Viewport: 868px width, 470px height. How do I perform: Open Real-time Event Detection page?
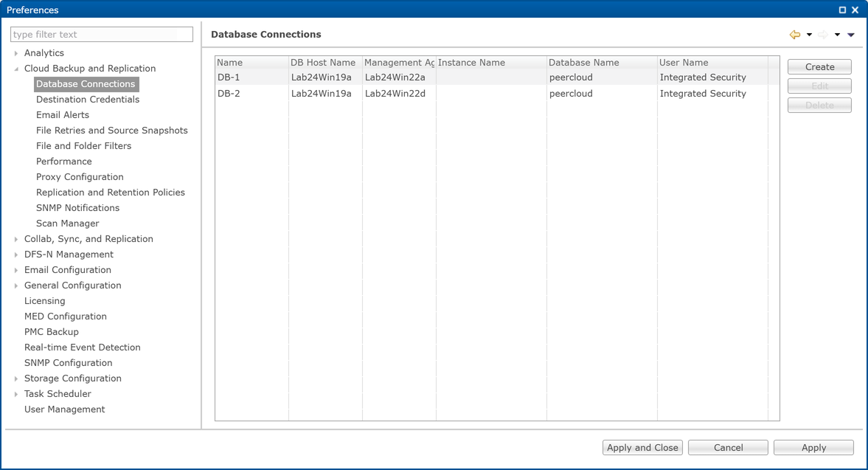[83, 348]
